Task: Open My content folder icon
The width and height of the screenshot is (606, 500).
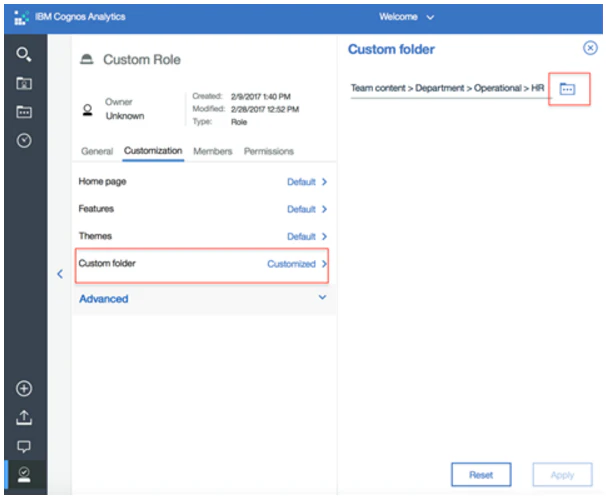Action: [x=24, y=83]
